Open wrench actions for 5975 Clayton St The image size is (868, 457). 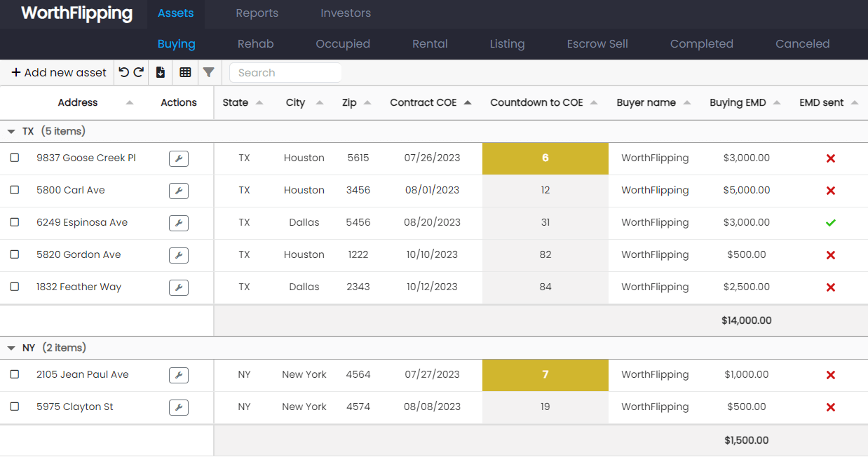point(179,407)
